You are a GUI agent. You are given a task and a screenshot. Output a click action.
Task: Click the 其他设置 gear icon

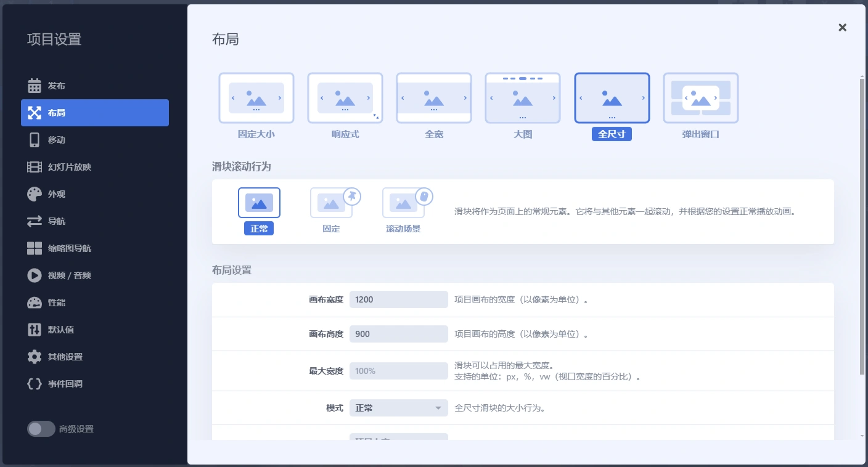(x=35, y=357)
